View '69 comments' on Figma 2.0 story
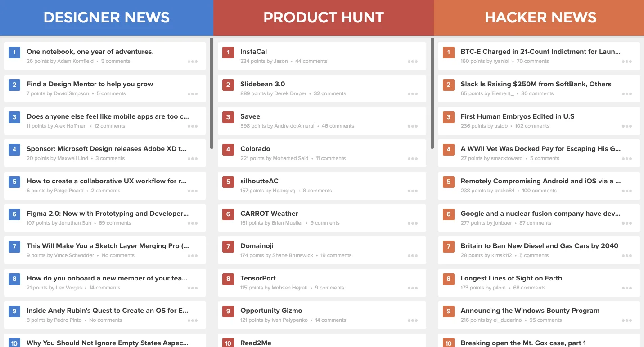Screen dimensions: 644x347 coord(115,223)
